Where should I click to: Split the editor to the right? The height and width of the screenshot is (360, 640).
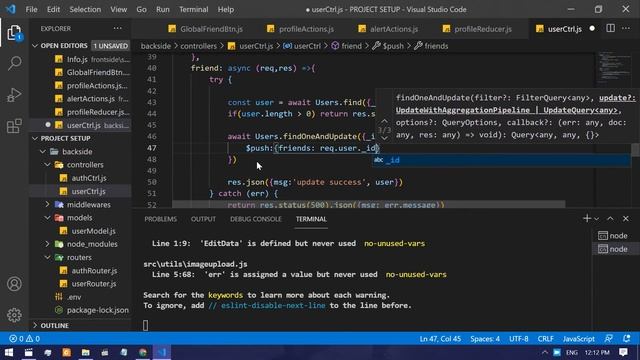click(x=610, y=28)
